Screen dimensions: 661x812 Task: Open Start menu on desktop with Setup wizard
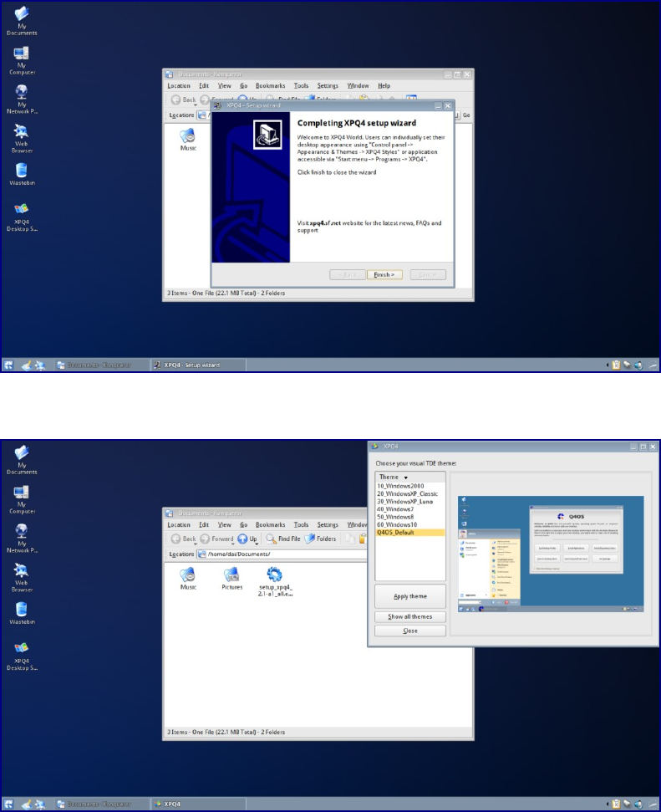(8, 365)
